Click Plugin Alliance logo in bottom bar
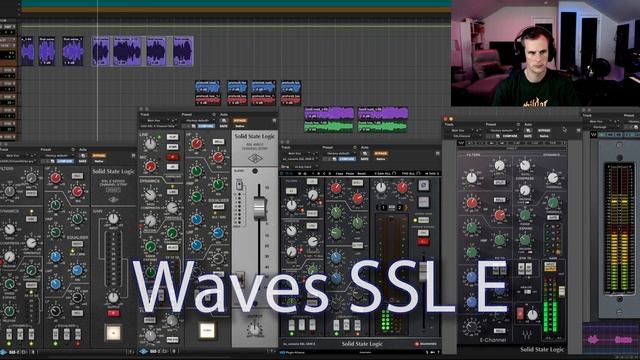 click(293, 352)
